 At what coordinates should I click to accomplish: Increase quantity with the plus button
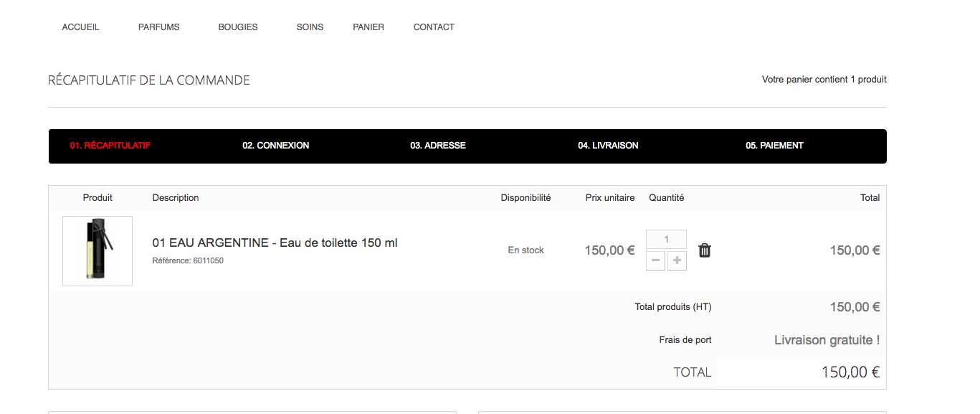677,260
